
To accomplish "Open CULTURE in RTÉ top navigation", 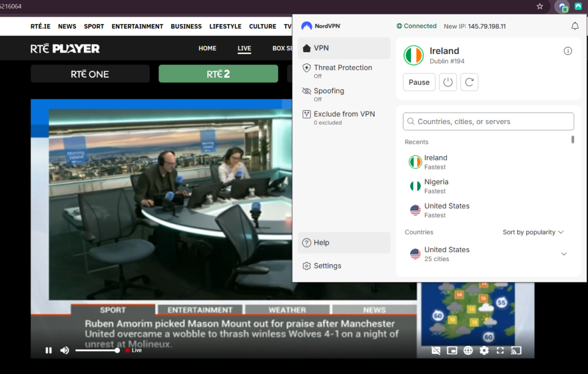I will click(262, 26).
